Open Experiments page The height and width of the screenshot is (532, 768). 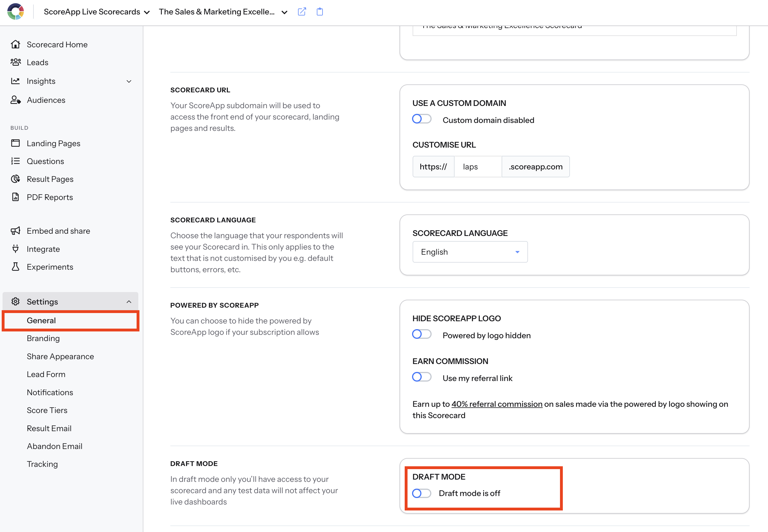[x=50, y=267]
